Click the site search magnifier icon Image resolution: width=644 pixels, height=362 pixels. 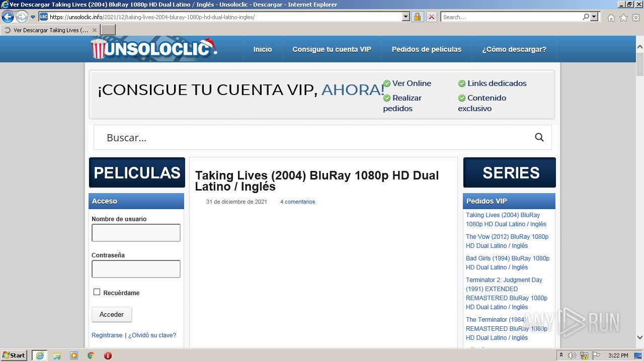[539, 138]
